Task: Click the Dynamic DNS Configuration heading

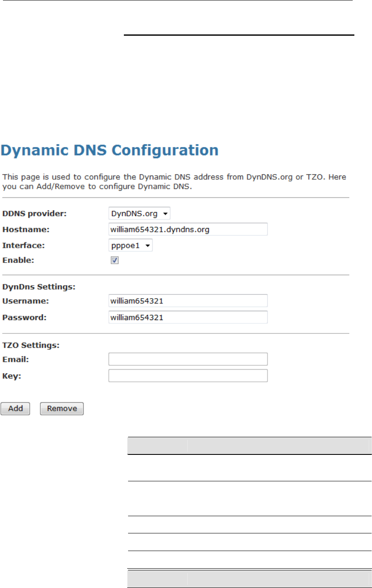Action: [x=110, y=150]
